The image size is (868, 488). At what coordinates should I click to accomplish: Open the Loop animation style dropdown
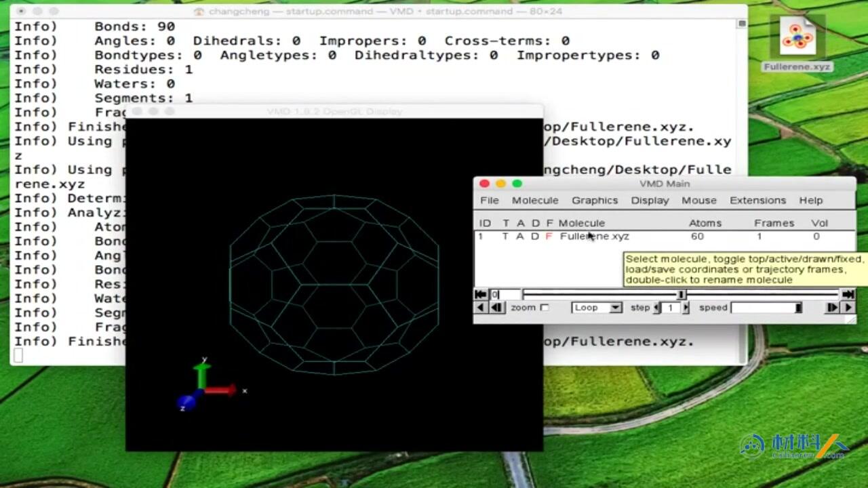(597, 308)
